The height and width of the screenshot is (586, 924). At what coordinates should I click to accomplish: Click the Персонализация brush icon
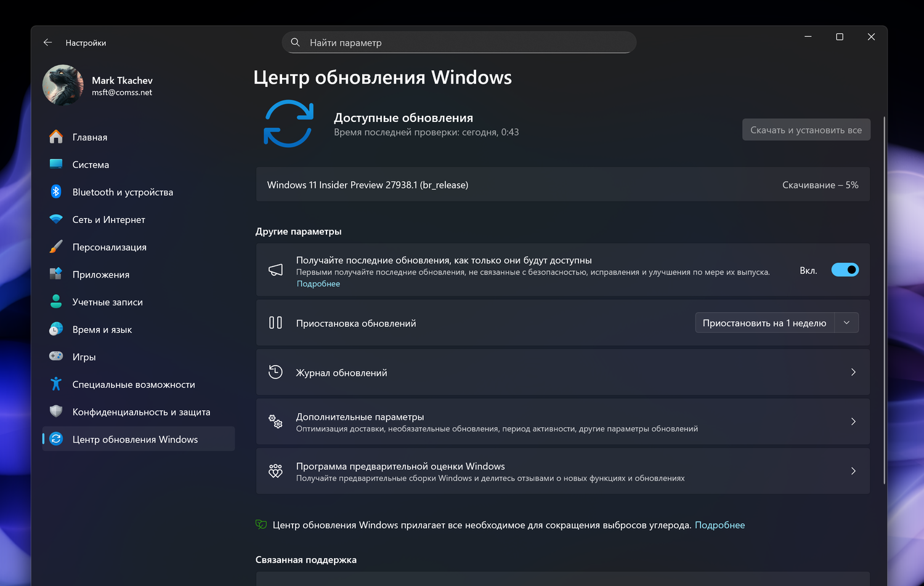[55, 246]
